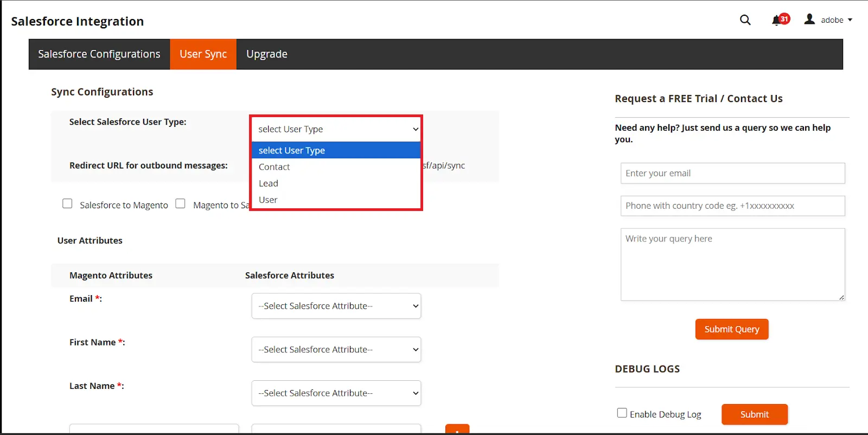868x435 pixels.
Task: Click the sf/api/sync URL text
Action: coord(444,165)
